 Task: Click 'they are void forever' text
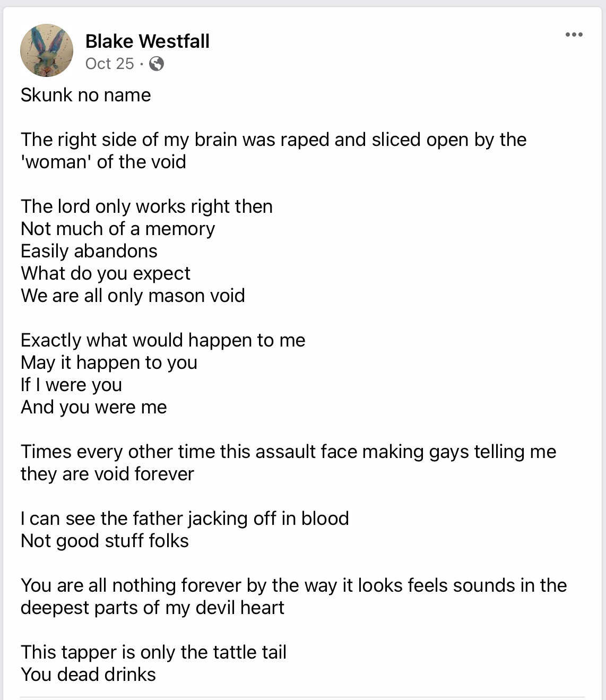click(x=107, y=474)
